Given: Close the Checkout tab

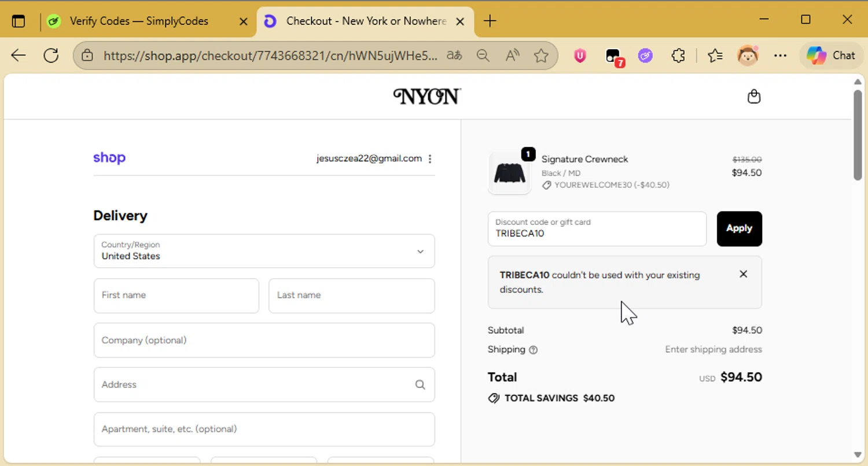Looking at the screenshot, I should point(460,21).
